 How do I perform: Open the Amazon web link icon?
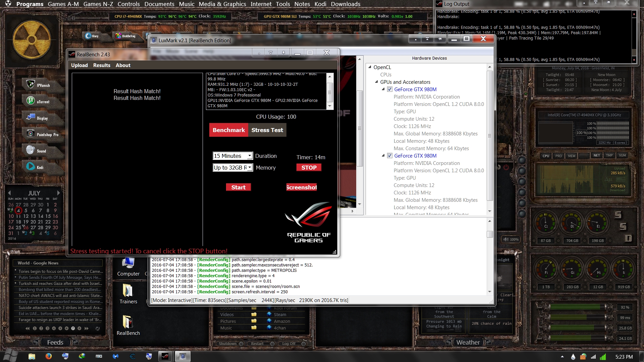coord(269,321)
